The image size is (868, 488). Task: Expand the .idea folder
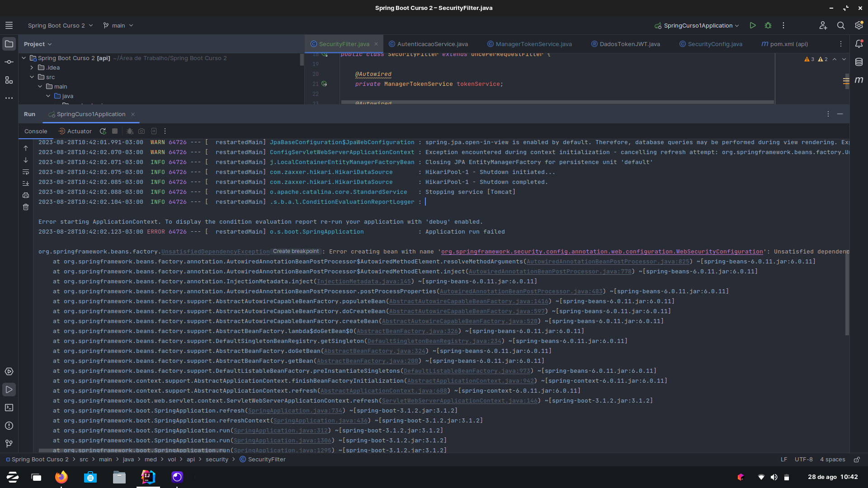click(32, 68)
